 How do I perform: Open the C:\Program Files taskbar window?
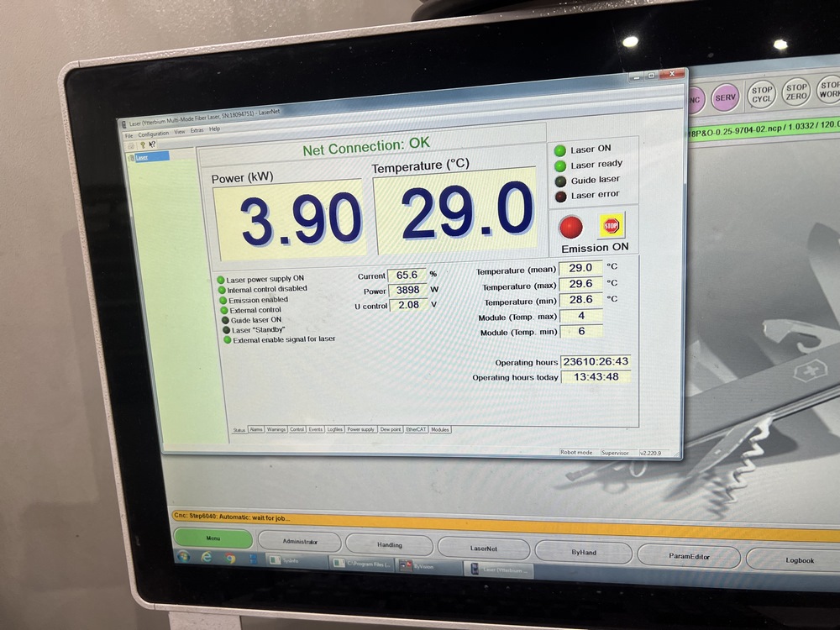pos(361,564)
